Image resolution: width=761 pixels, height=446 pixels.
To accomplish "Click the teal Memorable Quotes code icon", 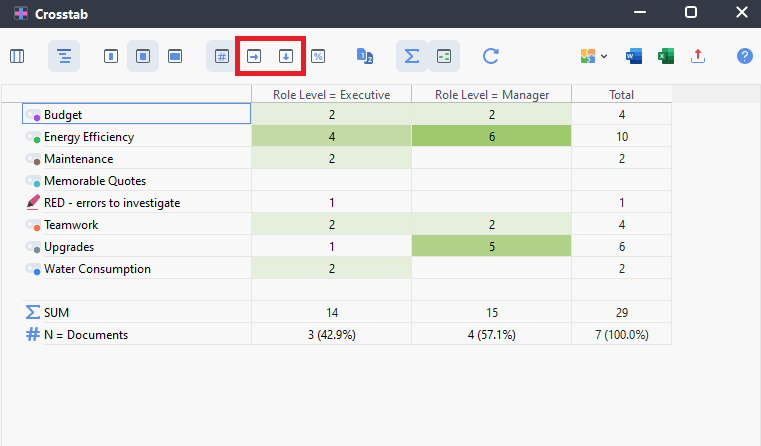I will tap(33, 182).
